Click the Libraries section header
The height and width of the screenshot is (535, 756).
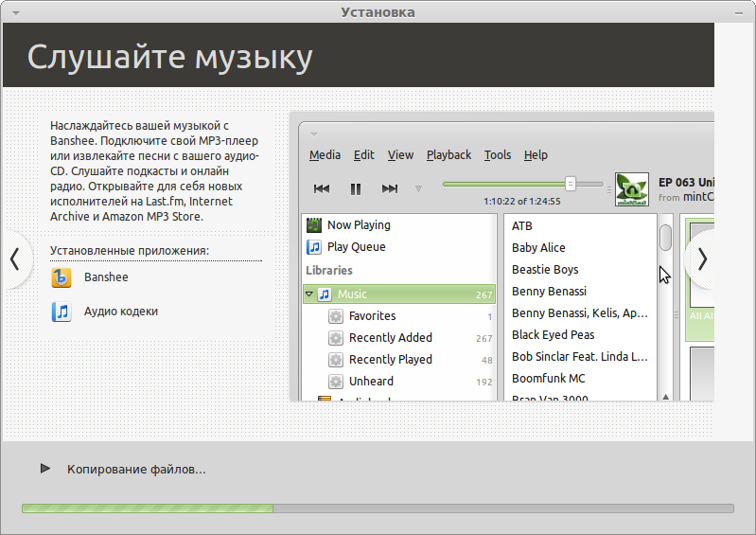pyautogui.click(x=329, y=270)
